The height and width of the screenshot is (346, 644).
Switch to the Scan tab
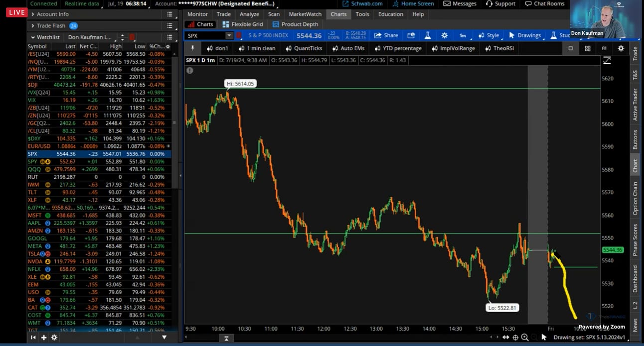274,14
